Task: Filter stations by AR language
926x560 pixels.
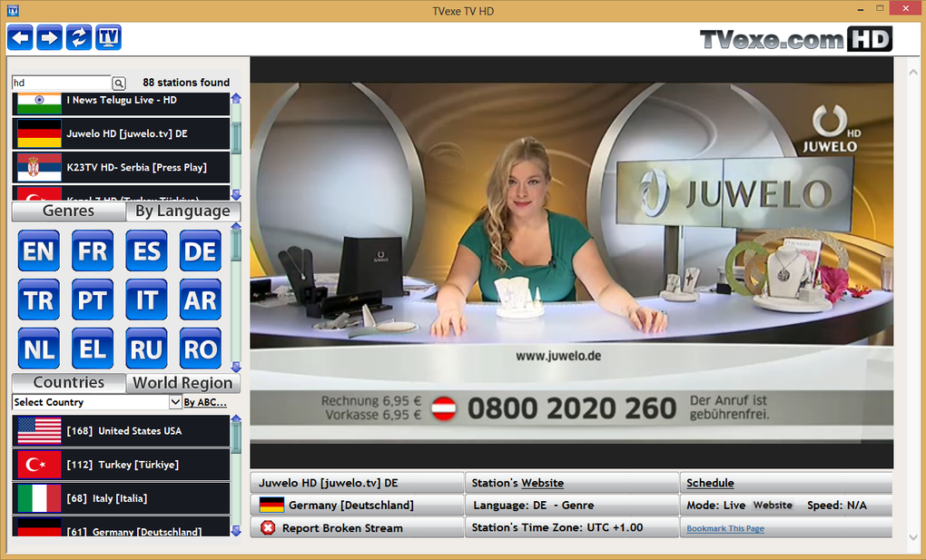Action: coord(201,300)
